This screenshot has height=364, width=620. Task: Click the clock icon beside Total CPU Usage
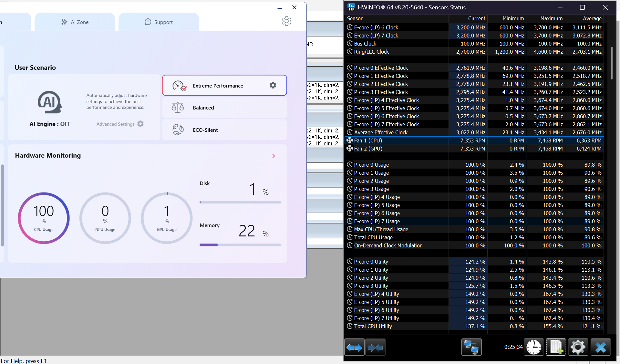point(350,237)
